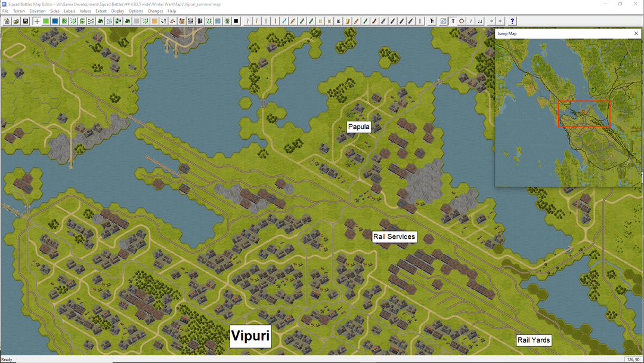Screen dimensions: 644x363
Task: Open the File menu
Action: (x=5, y=11)
